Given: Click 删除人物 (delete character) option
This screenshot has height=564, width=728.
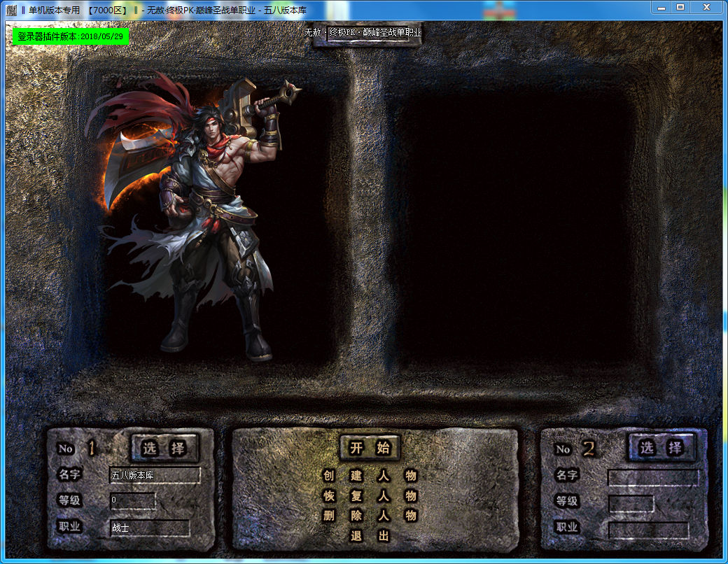Looking at the screenshot, I should (370, 516).
